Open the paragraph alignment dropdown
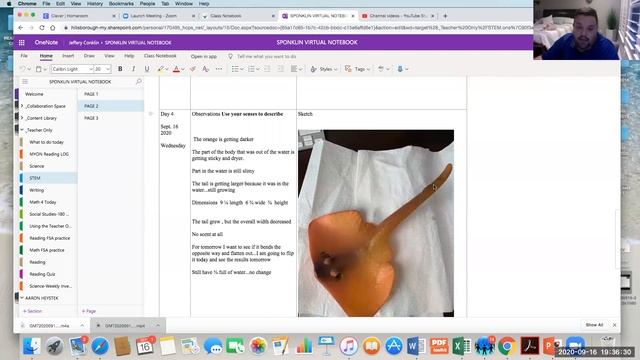Viewport: 640px width, 360px height. tap(296, 69)
